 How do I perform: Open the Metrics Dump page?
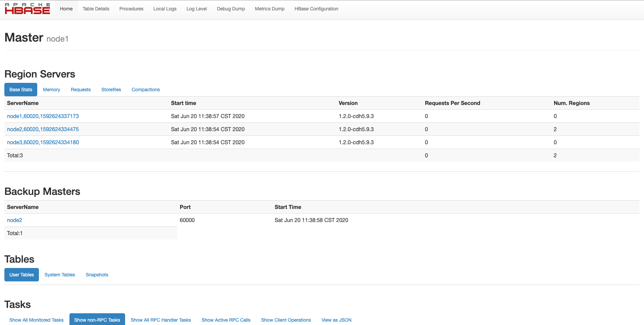[270, 9]
